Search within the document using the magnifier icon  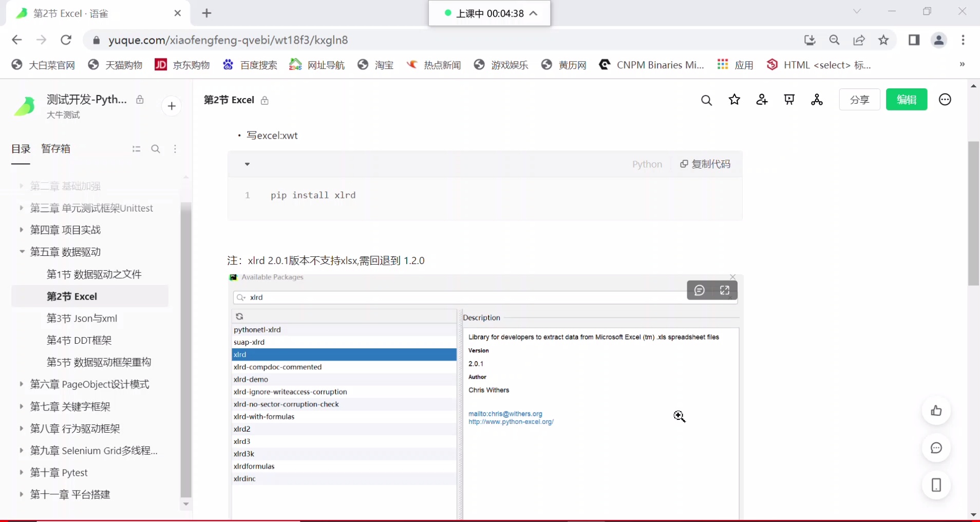pyautogui.click(x=707, y=100)
